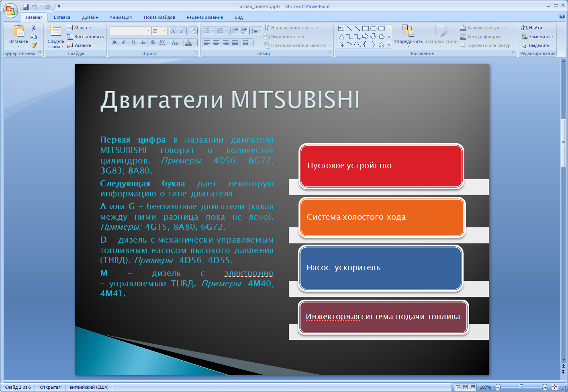Screen dimensions: 568x392
Task: Toggle underline (Ч) formatting
Action: click(133, 42)
